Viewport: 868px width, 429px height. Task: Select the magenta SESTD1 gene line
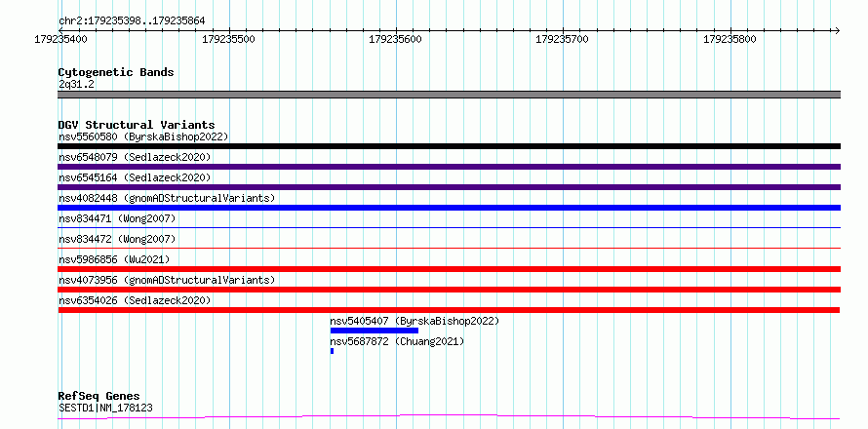[449, 416]
